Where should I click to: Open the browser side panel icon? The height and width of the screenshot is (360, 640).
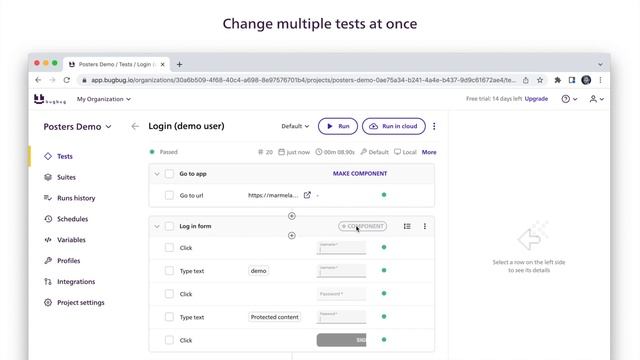click(572, 80)
